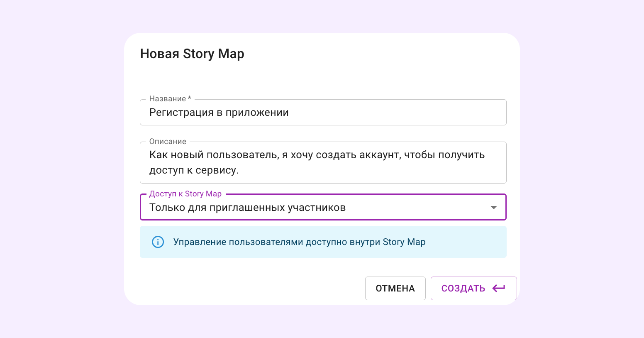Click the title text "Регистрация в приложении"
The width and height of the screenshot is (644, 338).
coord(219,112)
